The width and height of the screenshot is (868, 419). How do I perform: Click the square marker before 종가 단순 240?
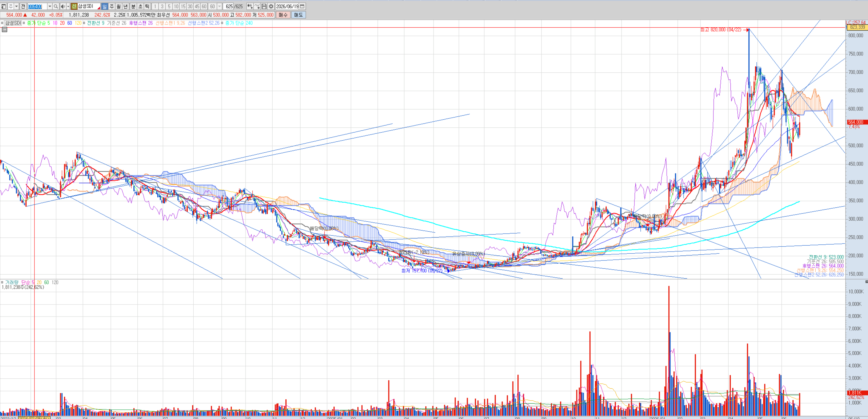click(222, 23)
